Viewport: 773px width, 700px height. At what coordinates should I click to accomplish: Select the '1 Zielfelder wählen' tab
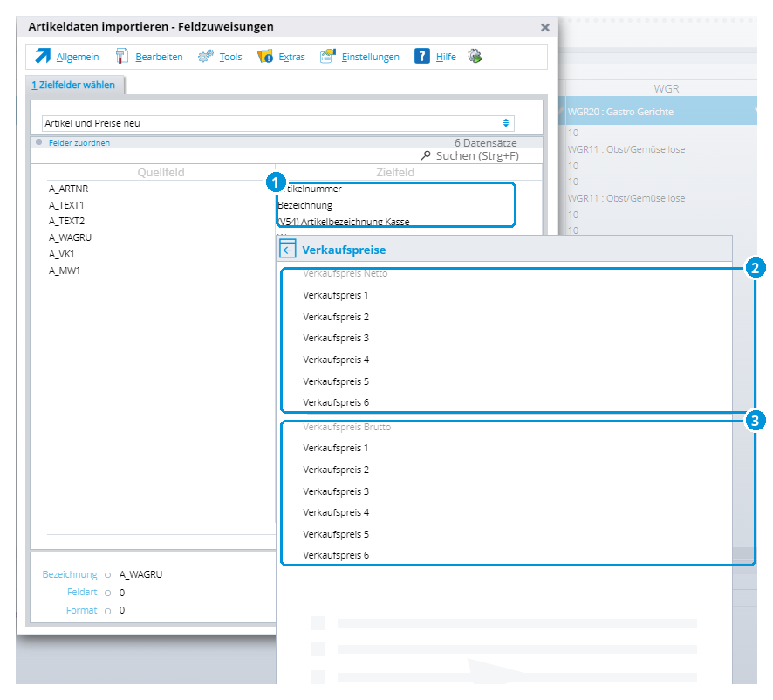pyautogui.click(x=74, y=85)
